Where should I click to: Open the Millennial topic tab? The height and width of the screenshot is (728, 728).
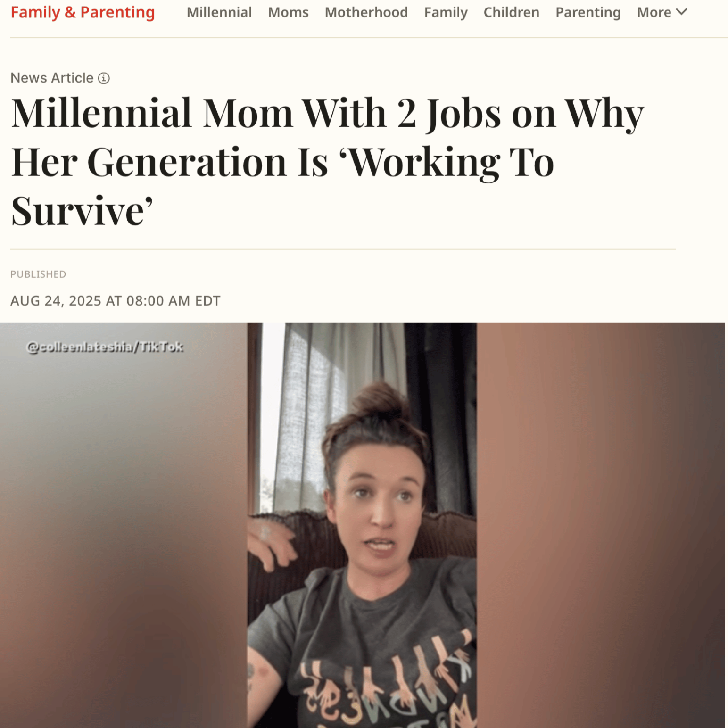click(219, 12)
